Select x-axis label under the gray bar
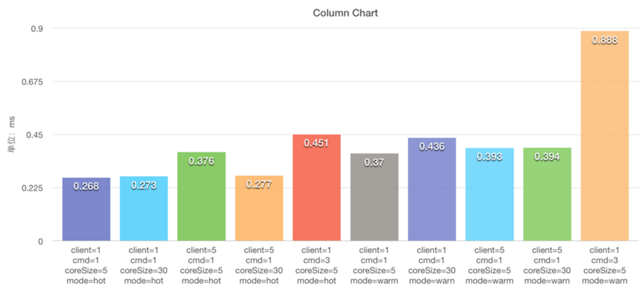Image resolution: width=644 pixels, height=293 pixels. (374, 265)
